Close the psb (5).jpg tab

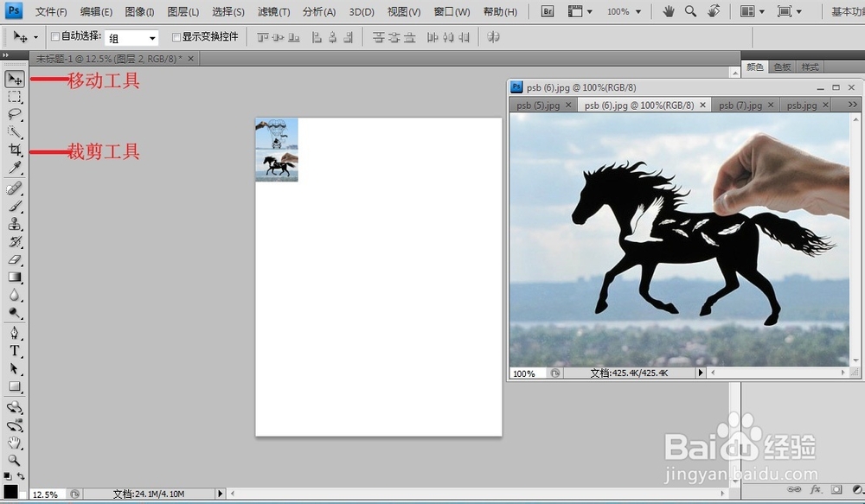(568, 105)
